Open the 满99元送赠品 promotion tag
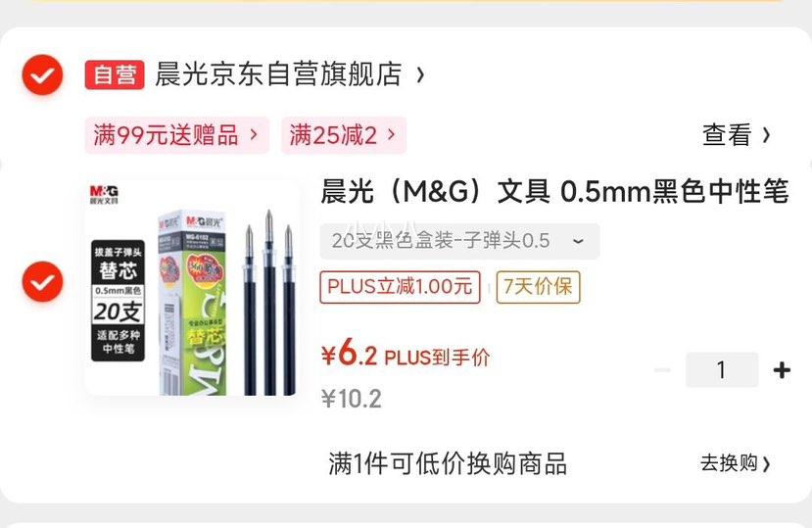Screen dimensions: 812x528 pos(177,135)
